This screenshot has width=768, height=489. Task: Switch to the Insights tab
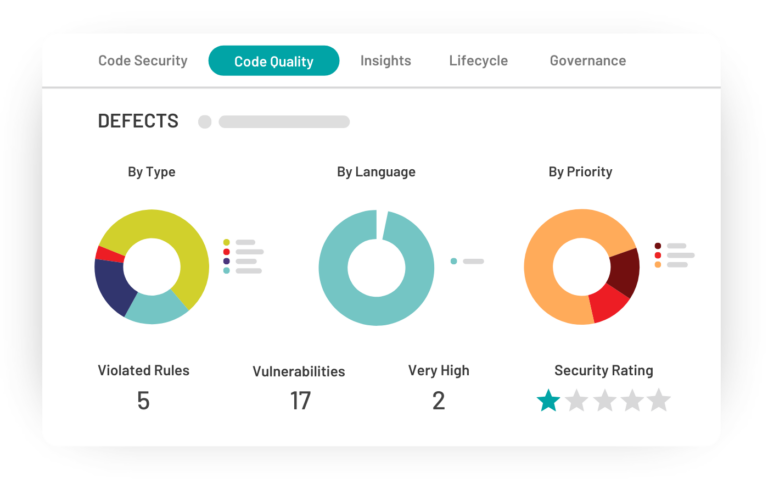pos(385,61)
